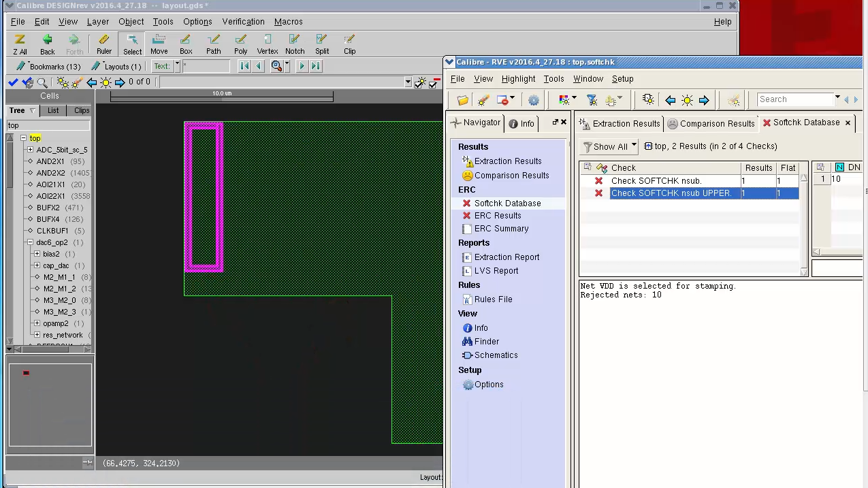Toggle checkmark icon in highlight toolbar
The width and height of the screenshot is (868, 488).
click(x=13, y=82)
